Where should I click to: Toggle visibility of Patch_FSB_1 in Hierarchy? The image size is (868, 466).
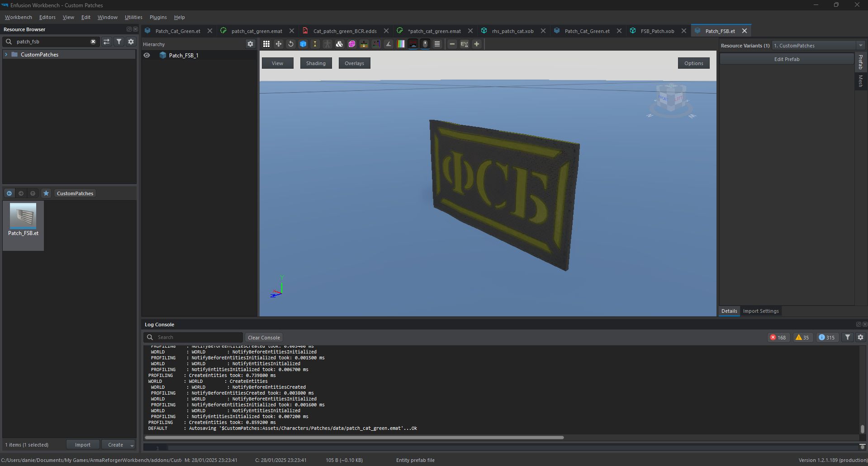[x=147, y=55]
